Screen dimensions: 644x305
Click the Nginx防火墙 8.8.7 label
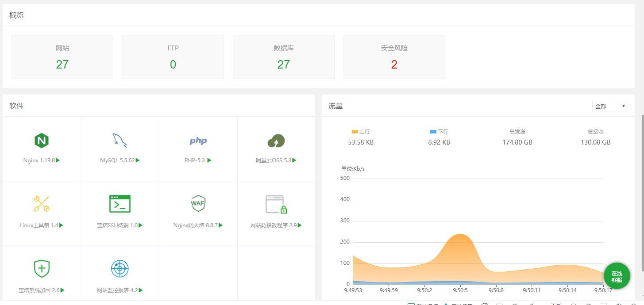[196, 225]
